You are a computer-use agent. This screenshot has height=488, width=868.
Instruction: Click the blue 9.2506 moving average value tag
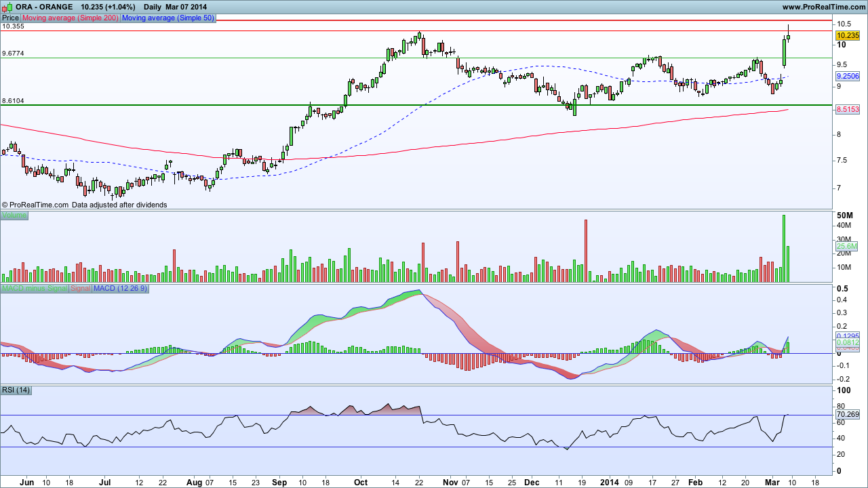point(848,76)
